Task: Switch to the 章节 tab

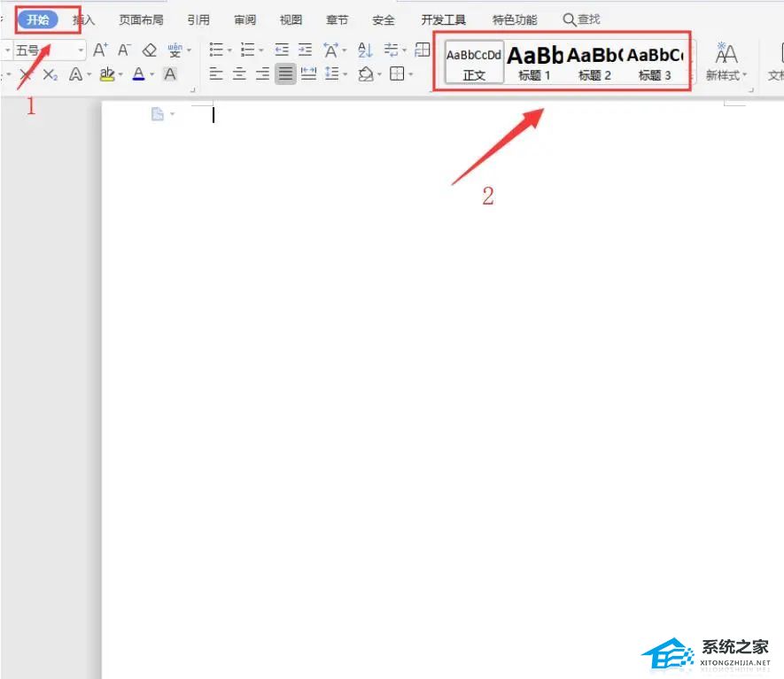Action: 337,20
